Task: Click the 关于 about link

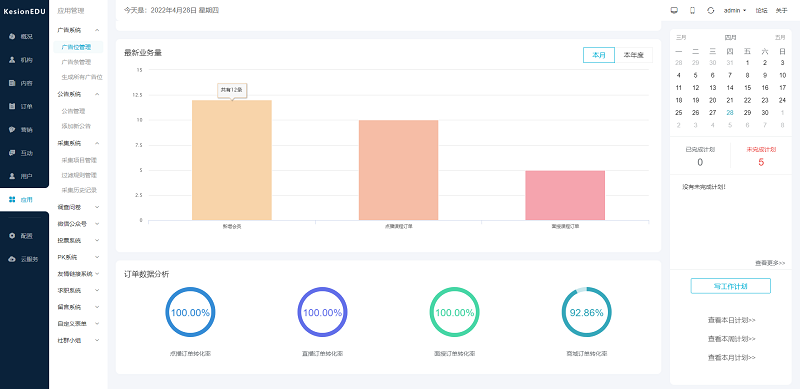Action: point(781,10)
